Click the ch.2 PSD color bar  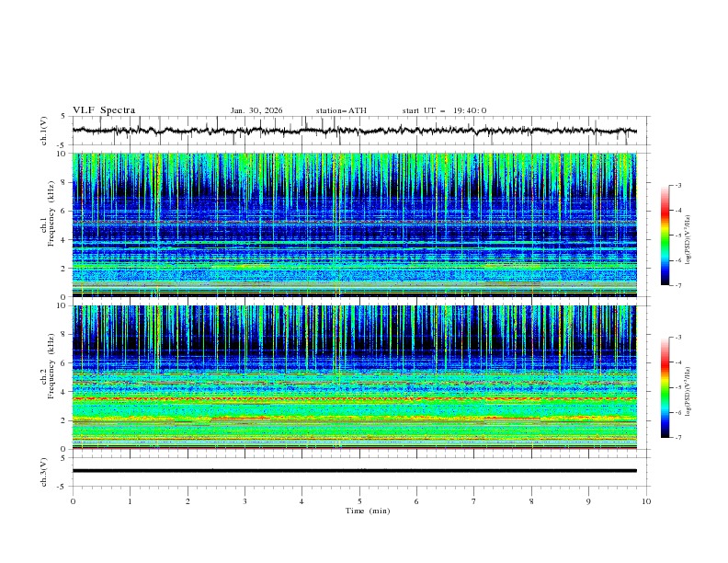pyautogui.click(x=665, y=387)
